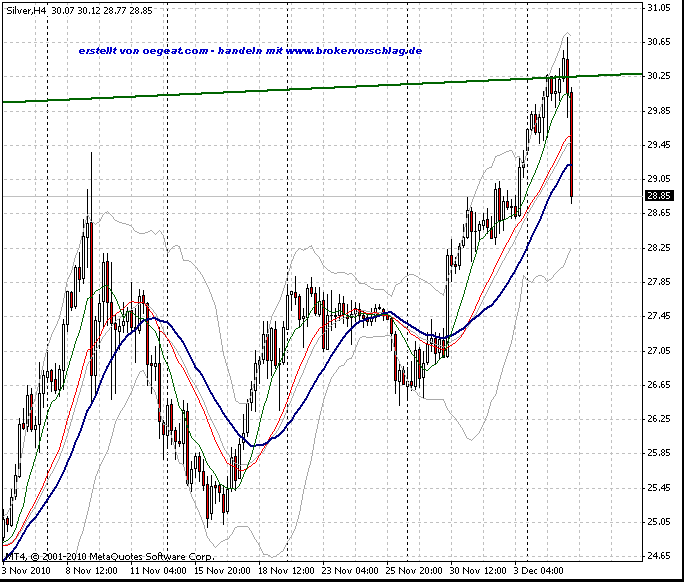Screen dimensions: 684x582
Task: Click the 15 Nov 20:00 time label
Action: 222,571
